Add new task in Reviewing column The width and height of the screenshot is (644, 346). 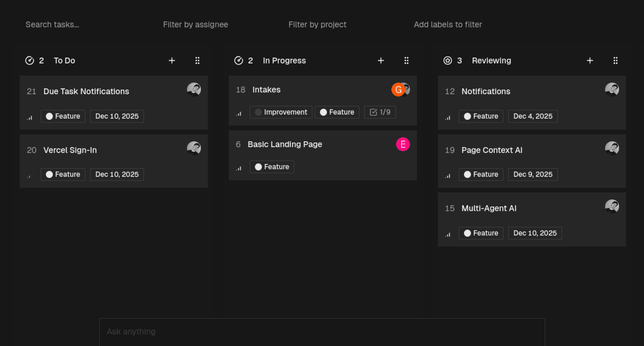[590, 61]
